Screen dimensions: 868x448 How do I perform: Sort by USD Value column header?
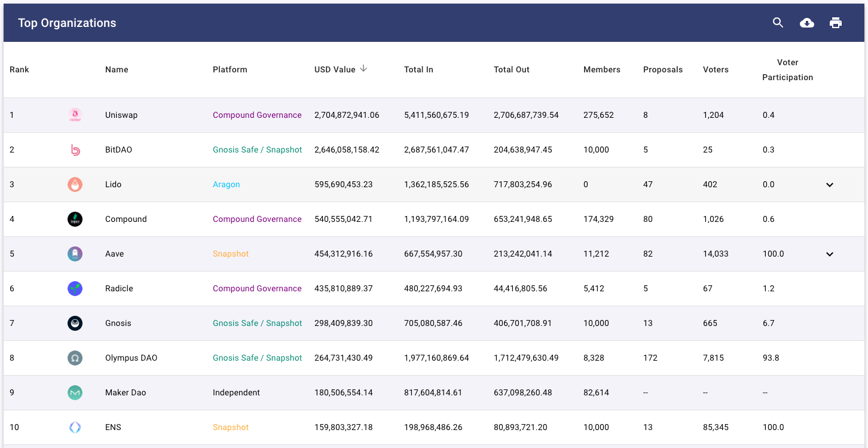(x=335, y=69)
